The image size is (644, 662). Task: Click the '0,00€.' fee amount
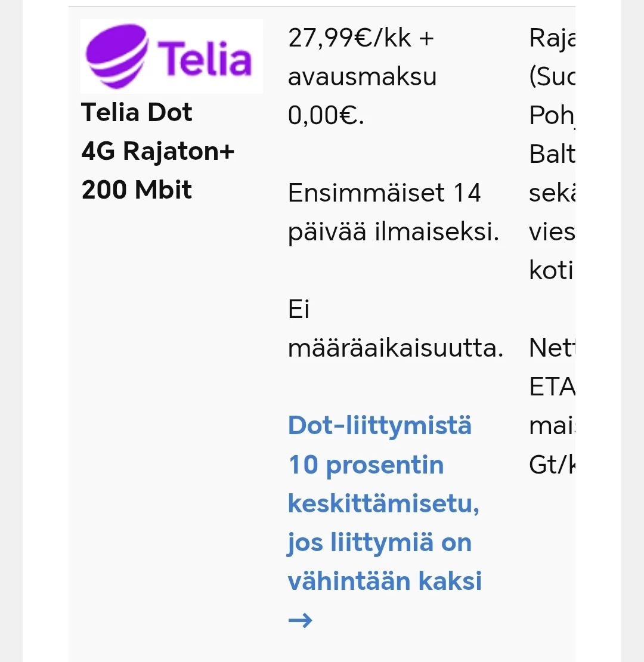pos(326,116)
